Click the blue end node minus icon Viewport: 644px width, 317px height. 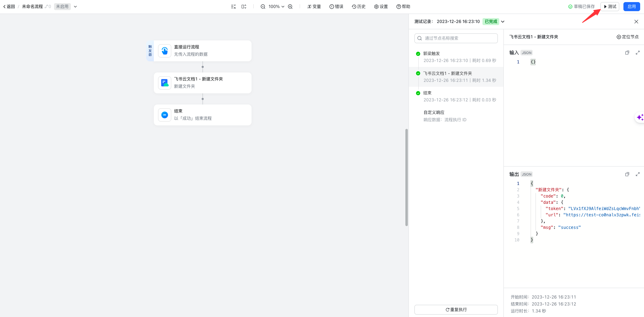point(165,115)
